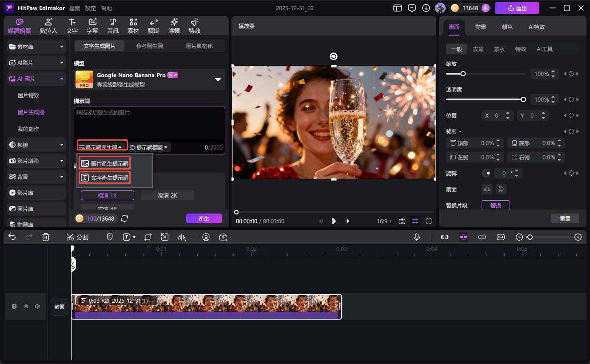Click the fullscreen icon in the player
Screen dimensions: 590x364
coord(428,221)
